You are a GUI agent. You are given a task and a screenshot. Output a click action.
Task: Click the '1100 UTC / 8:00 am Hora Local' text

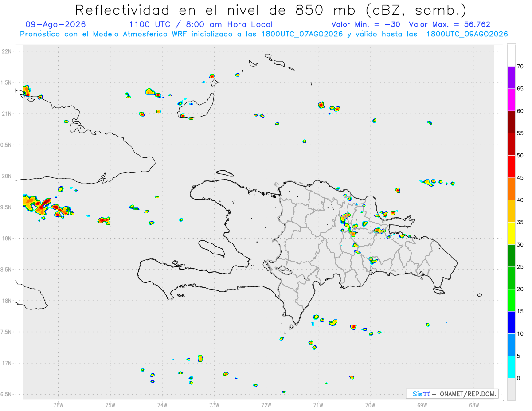(201, 24)
